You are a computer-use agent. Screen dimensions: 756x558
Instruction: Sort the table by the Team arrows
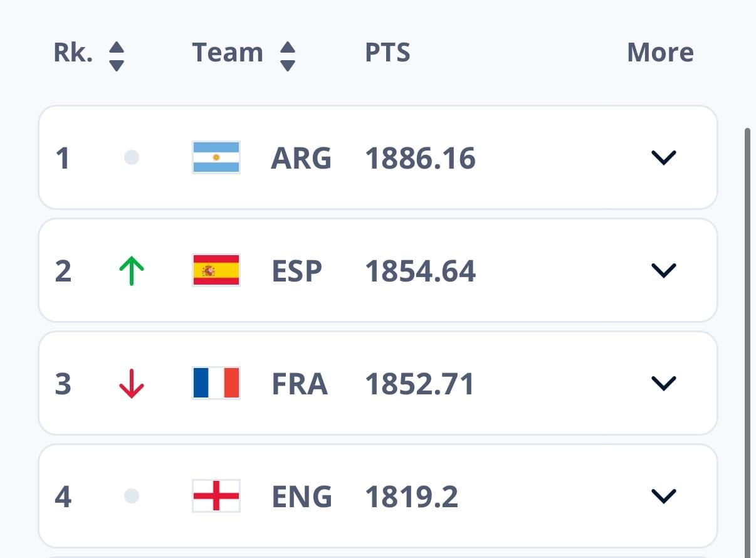(287, 56)
